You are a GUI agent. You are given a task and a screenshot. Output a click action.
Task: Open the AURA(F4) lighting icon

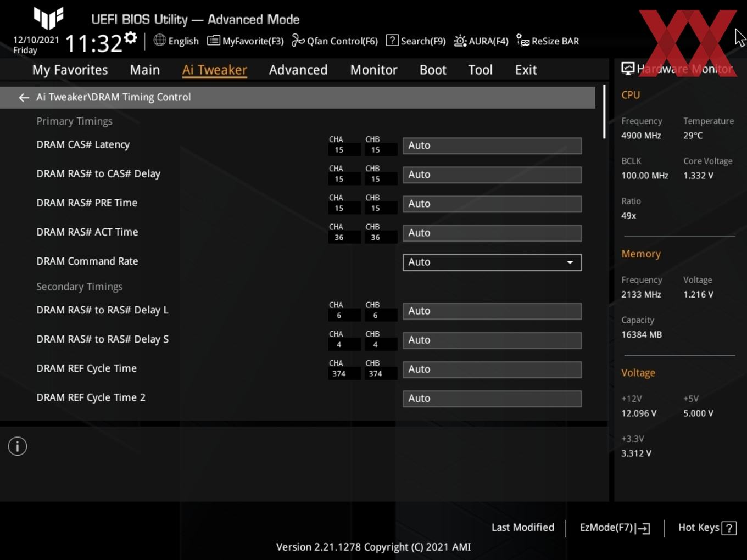click(460, 41)
